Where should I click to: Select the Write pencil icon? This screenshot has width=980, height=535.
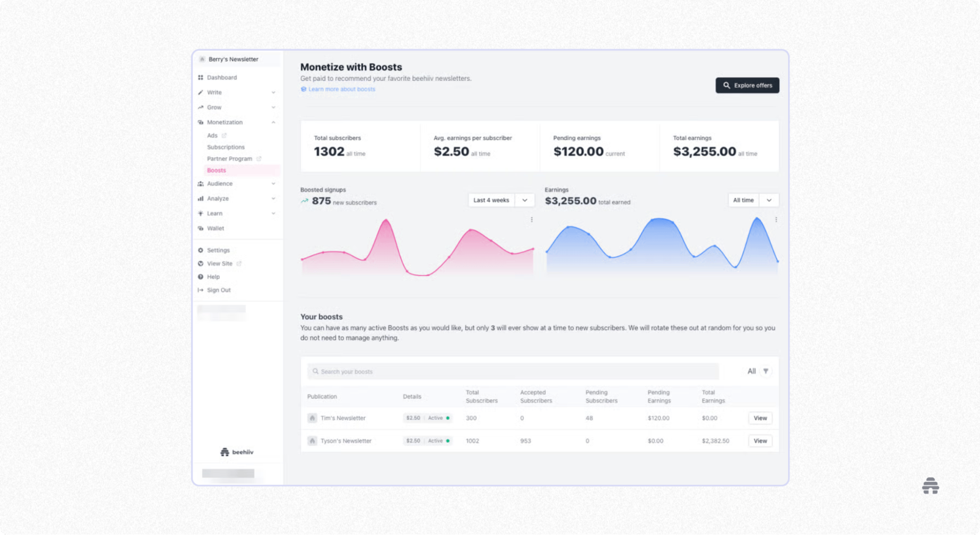coord(201,92)
